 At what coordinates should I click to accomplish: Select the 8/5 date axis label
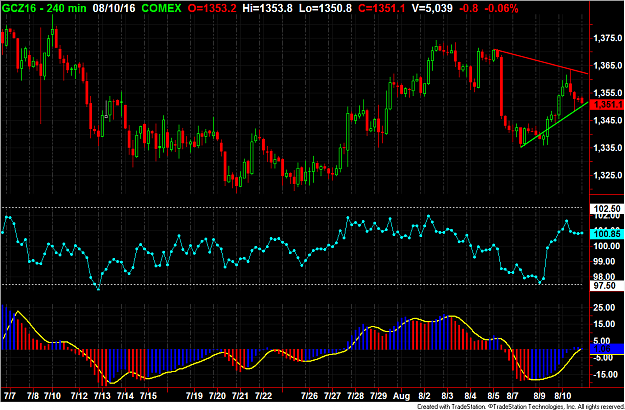493,397
